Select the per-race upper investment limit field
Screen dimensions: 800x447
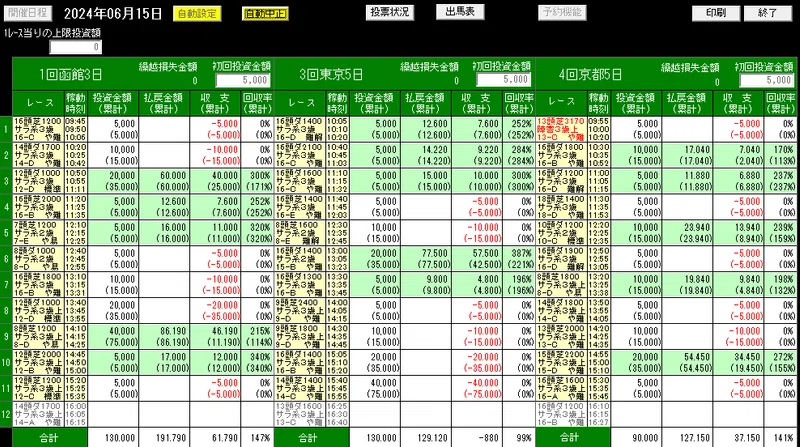point(76,47)
